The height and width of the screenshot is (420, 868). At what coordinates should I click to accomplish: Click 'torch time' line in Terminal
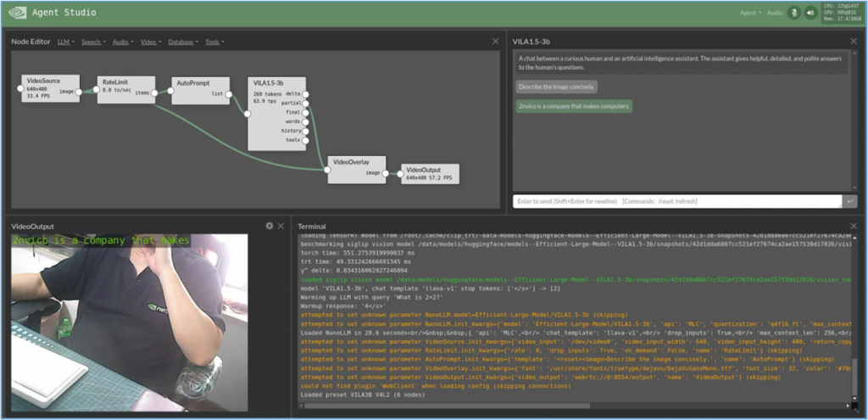click(358, 252)
